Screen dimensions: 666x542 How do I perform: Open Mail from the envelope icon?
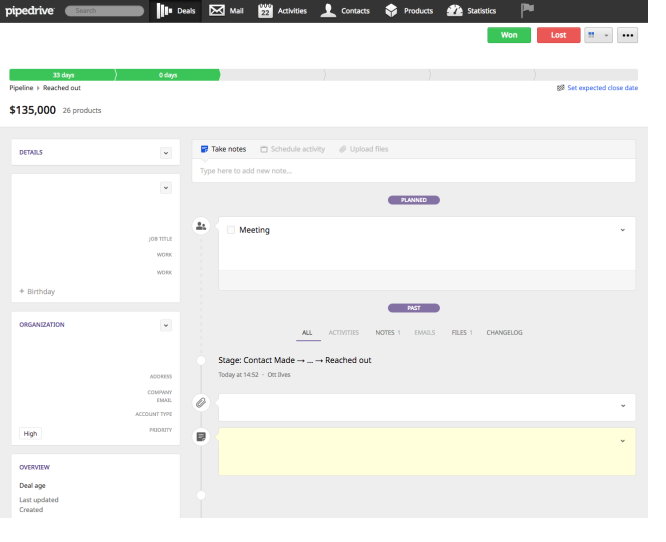point(217,10)
